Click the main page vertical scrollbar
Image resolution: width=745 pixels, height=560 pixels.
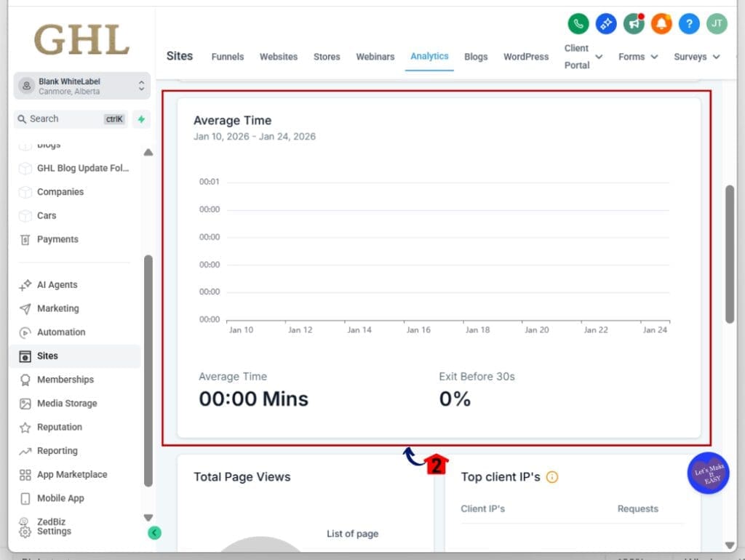[730, 255]
